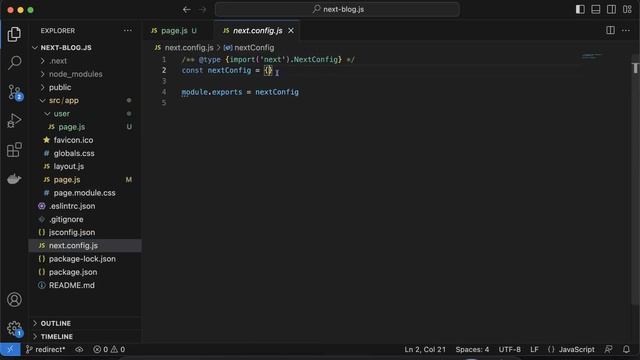Image resolution: width=640 pixels, height=360 pixels.
Task: Toggle secondary side bar layout icon
Action: coord(611,9)
